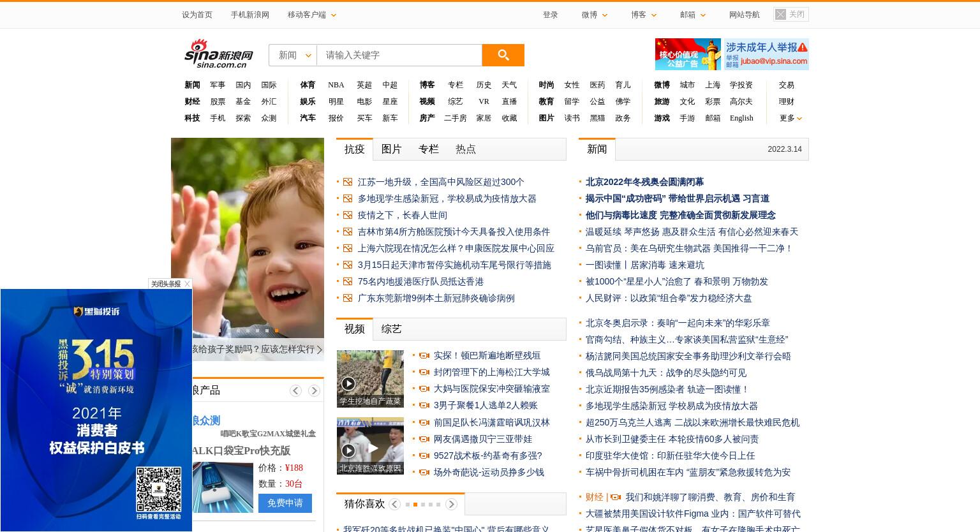This screenshot has width=980, height=532.
Task: Click the video icon beside 9527战术板-约基奇有多强?
Action: [x=424, y=455]
